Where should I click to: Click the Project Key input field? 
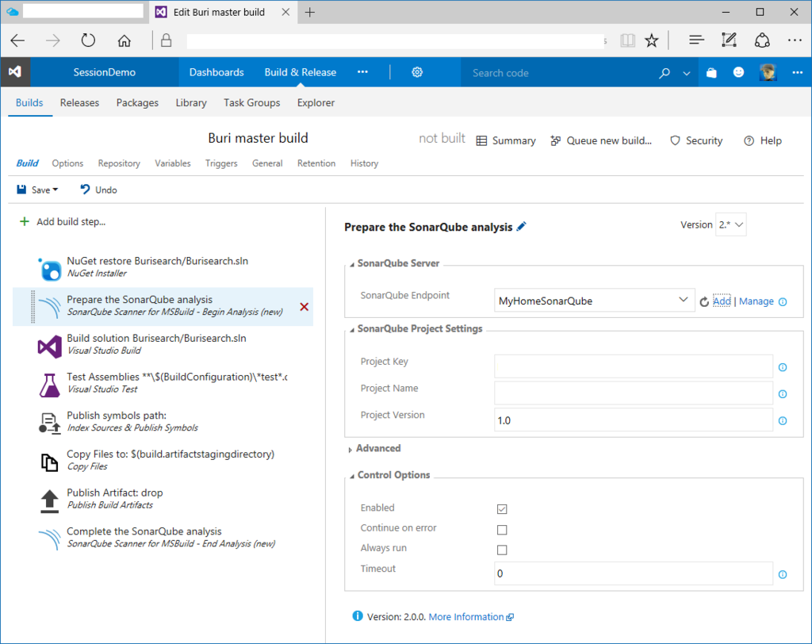[634, 367]
